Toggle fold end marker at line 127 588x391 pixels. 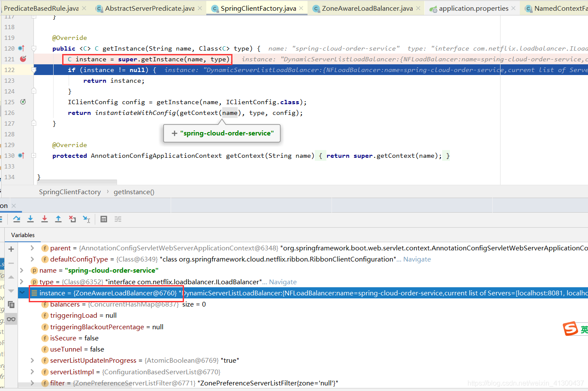coord(34,123)
